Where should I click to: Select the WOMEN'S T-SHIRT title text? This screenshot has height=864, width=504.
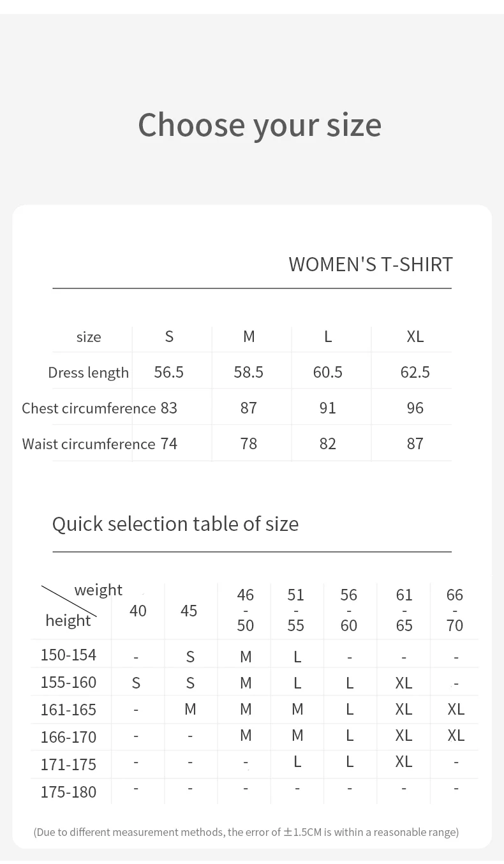370,264
